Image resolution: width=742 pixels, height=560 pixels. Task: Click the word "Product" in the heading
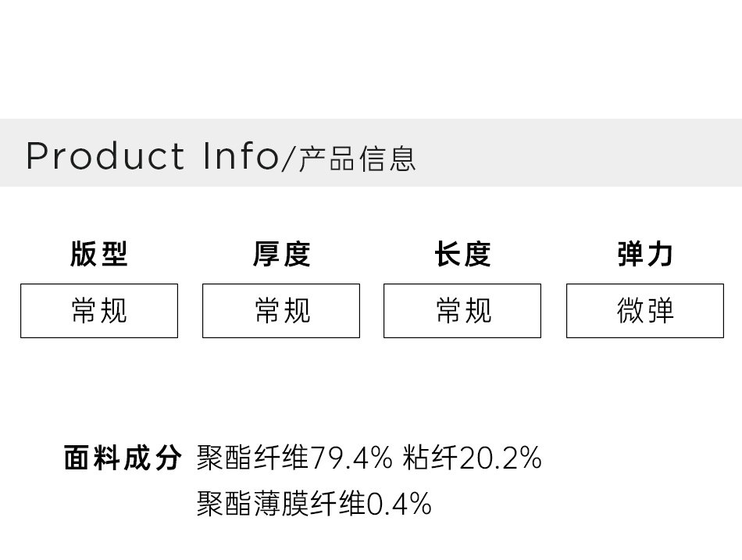tap(105, 155)
